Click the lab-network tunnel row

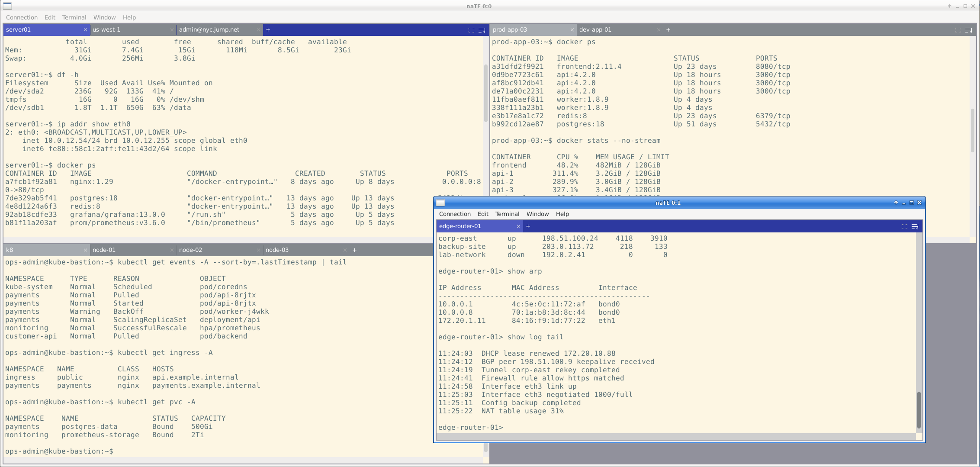click(x=553, y=255)
